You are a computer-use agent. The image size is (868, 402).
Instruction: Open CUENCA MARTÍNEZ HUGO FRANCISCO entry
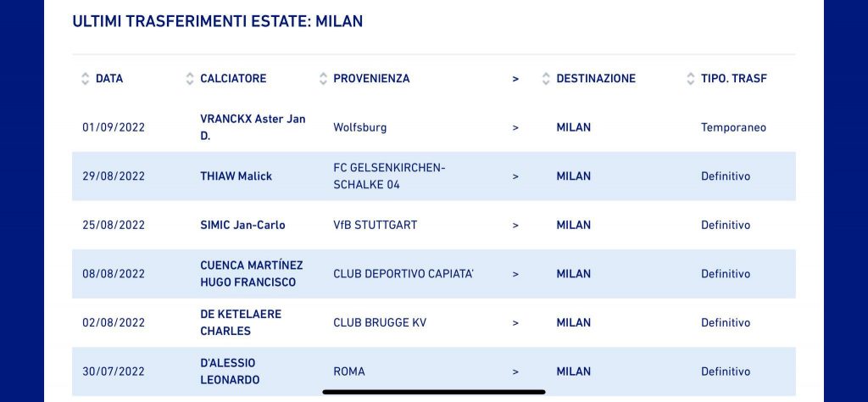(252, 274)
